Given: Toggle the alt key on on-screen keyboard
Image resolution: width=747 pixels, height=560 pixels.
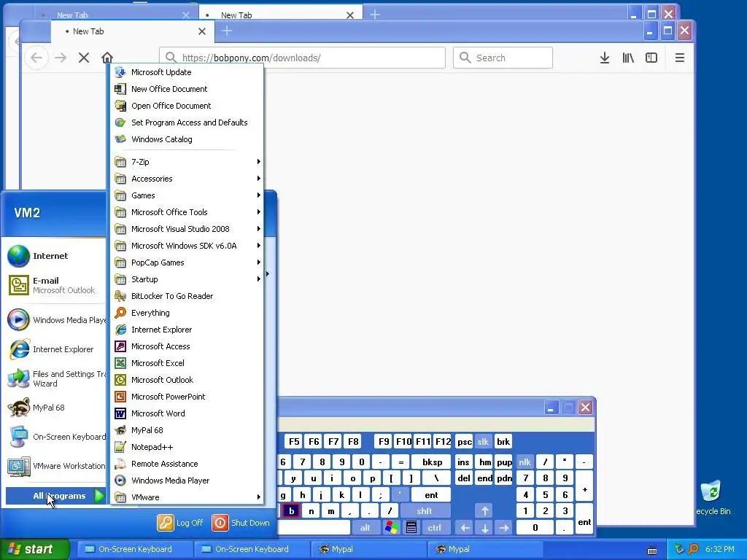Looking at the screenshot, I should pos(365,528).
